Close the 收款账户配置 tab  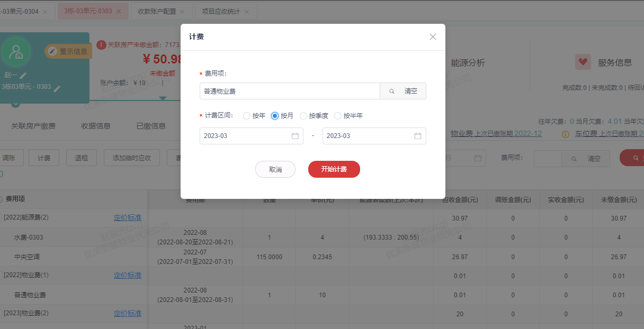182,11
